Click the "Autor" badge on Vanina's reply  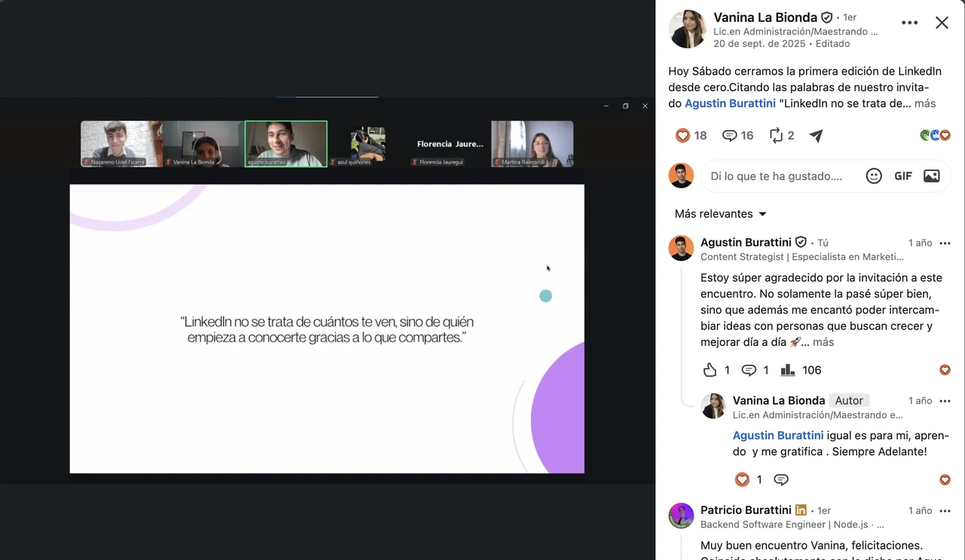tap(849, 400)
